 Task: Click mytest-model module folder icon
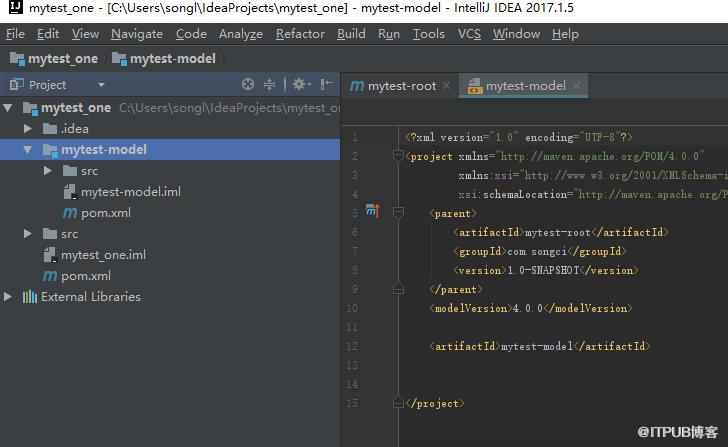[50, 149]
